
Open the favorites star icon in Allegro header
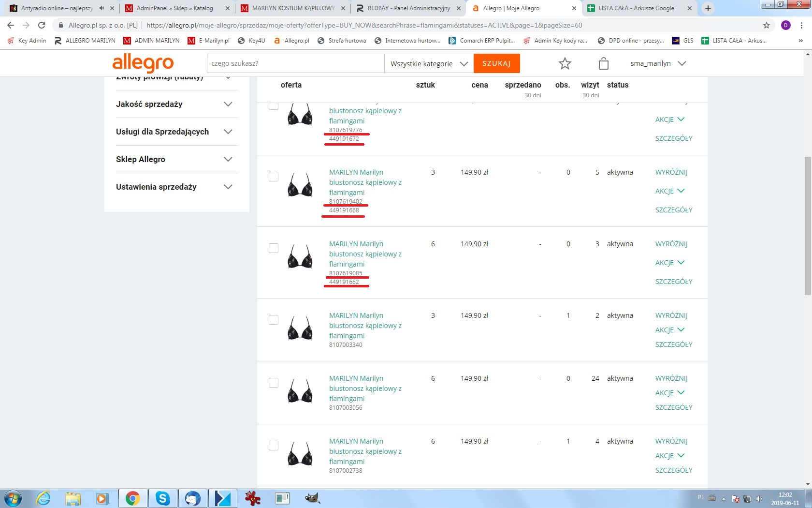pos(565,63)
